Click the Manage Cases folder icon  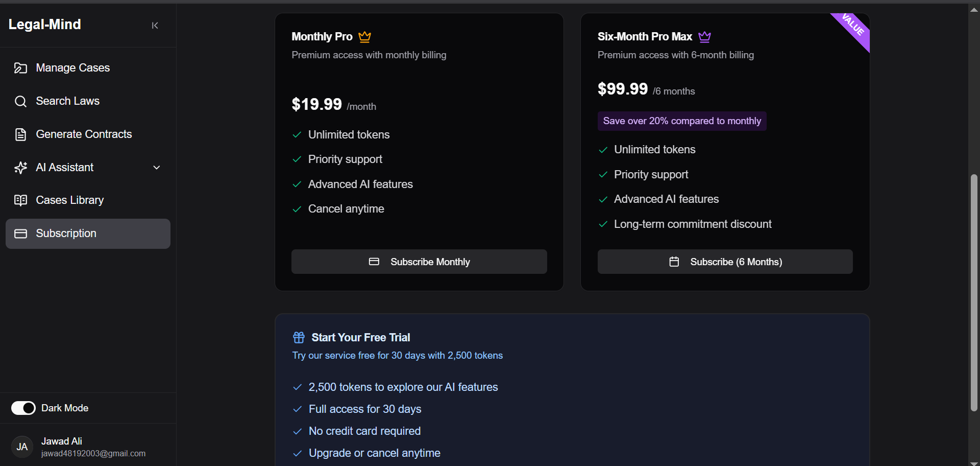(20, 68)
